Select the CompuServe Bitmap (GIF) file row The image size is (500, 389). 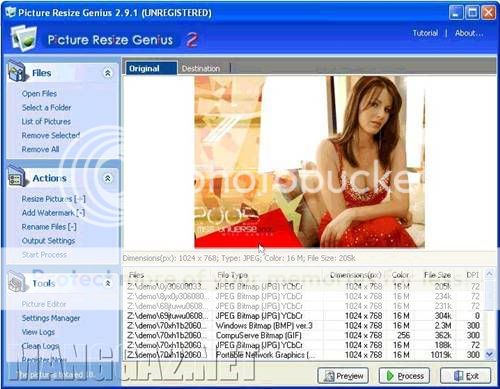304,335
